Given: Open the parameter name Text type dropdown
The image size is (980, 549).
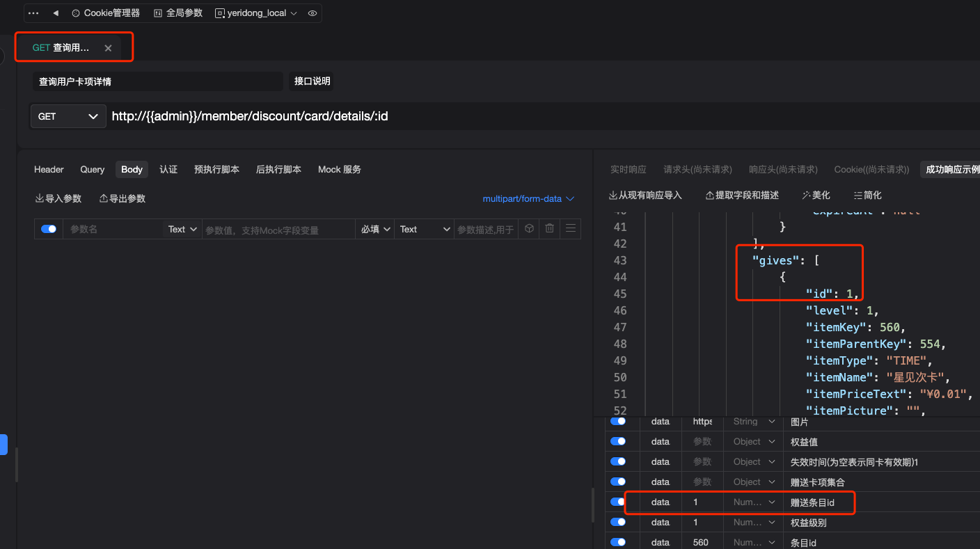Looking at the screenshot, I should point(183,229).
